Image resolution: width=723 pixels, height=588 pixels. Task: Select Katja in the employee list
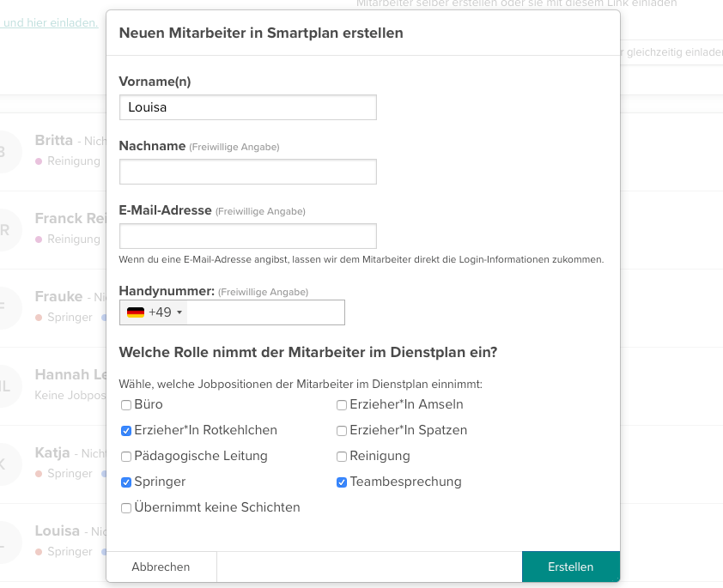pos(52,452)
